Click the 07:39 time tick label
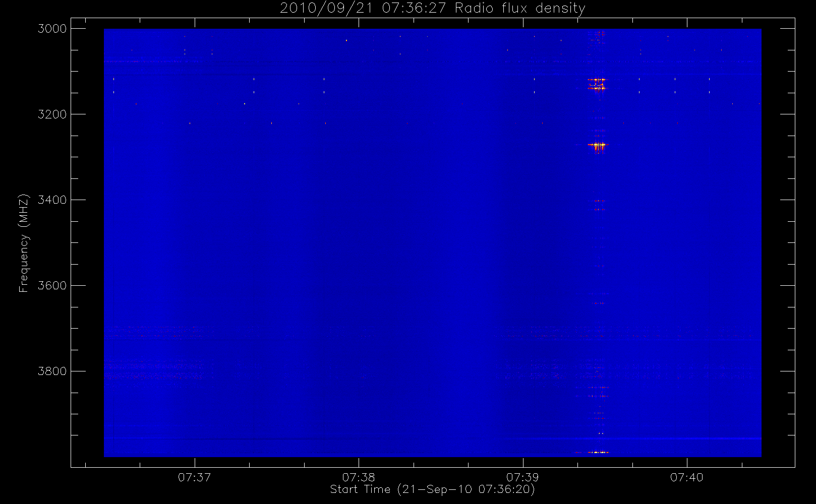 [x=522, y=477]
